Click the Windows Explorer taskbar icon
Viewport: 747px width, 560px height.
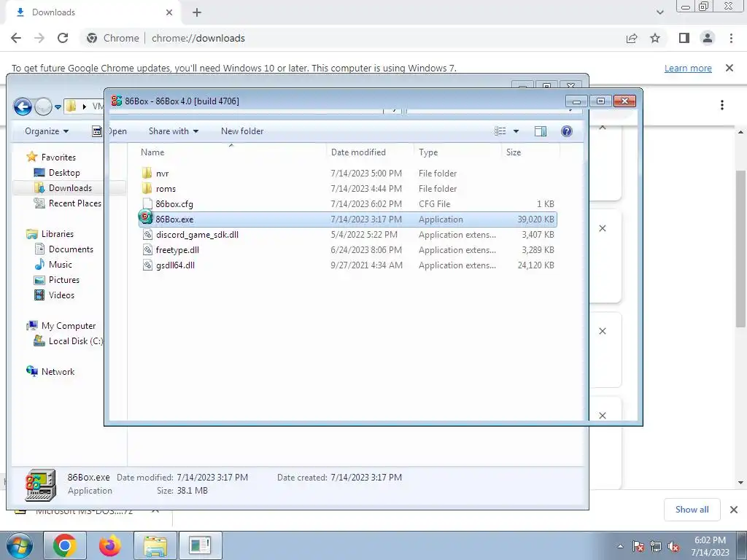click(155, 545)
